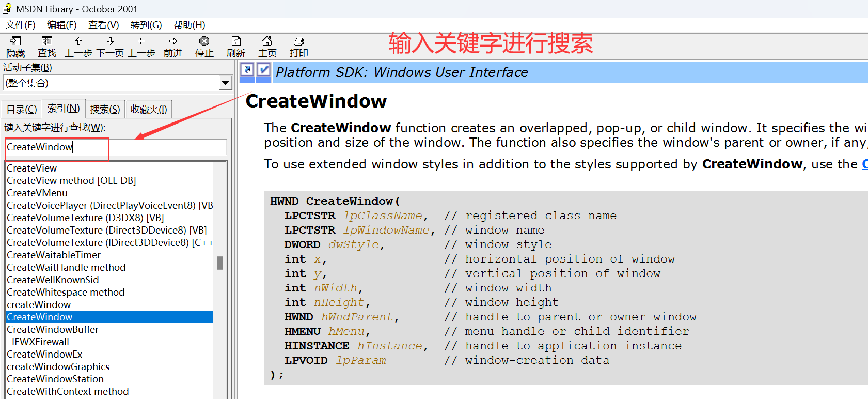Viewport: 868px width, 399px height.
Task: Switch to the 目录(C) tab
Action: [x=22, y=109]
